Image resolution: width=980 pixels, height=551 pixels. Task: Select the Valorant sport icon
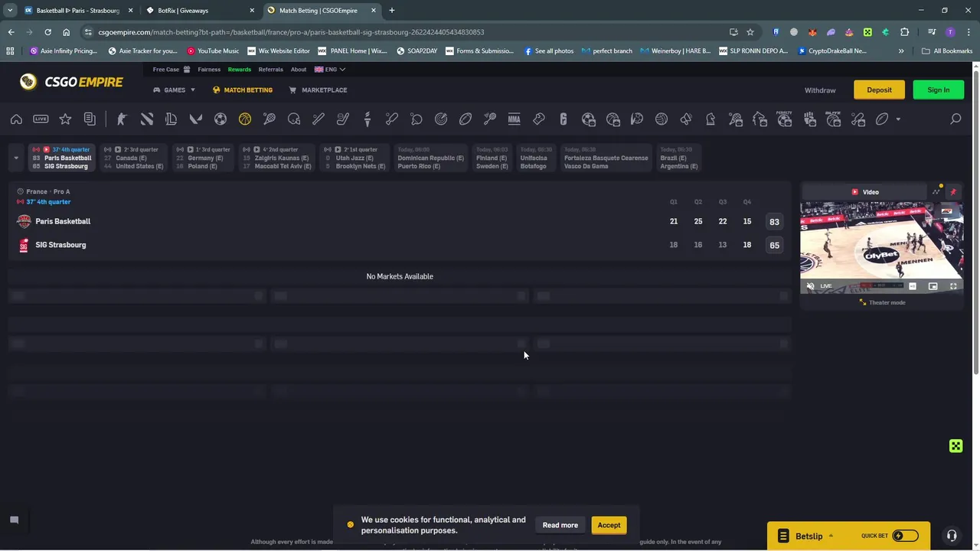tap(196, 119)
